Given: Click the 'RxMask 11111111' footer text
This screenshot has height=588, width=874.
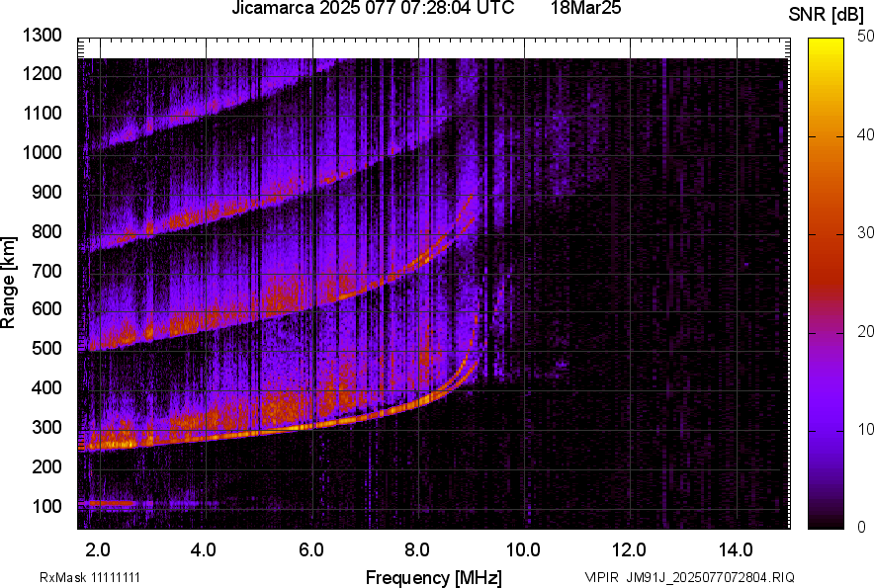Looking at the screenshot, I should (x=90, y=577).
